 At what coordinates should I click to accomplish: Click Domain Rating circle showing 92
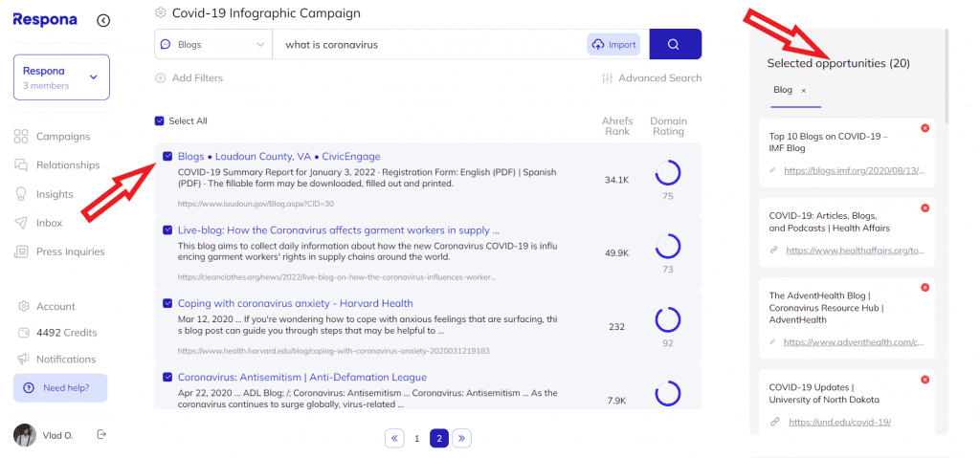667,319
